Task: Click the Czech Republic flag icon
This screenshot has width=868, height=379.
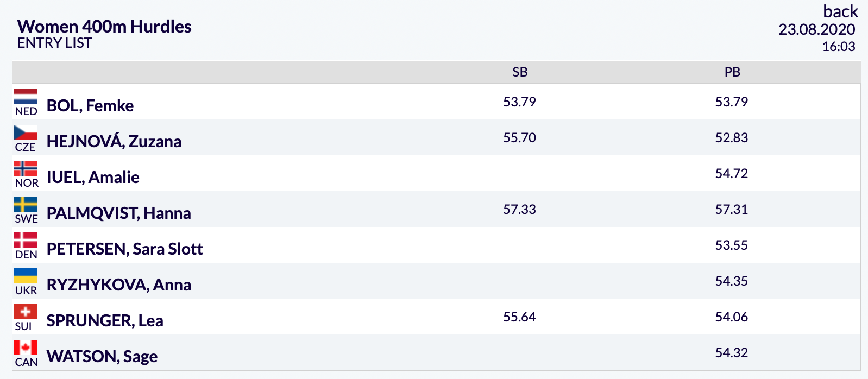Action: (x=26, y=132)
